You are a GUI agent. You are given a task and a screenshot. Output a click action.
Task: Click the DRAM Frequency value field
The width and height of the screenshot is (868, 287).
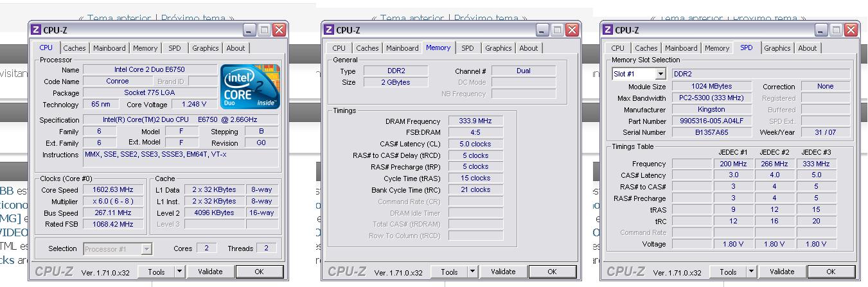click(475, 121)
